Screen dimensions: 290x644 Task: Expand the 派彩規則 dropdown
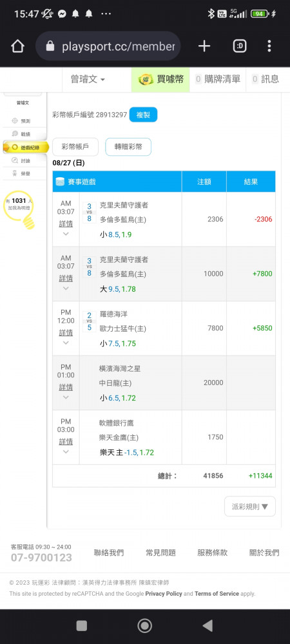pyautogui.click(x=250, y=506)
